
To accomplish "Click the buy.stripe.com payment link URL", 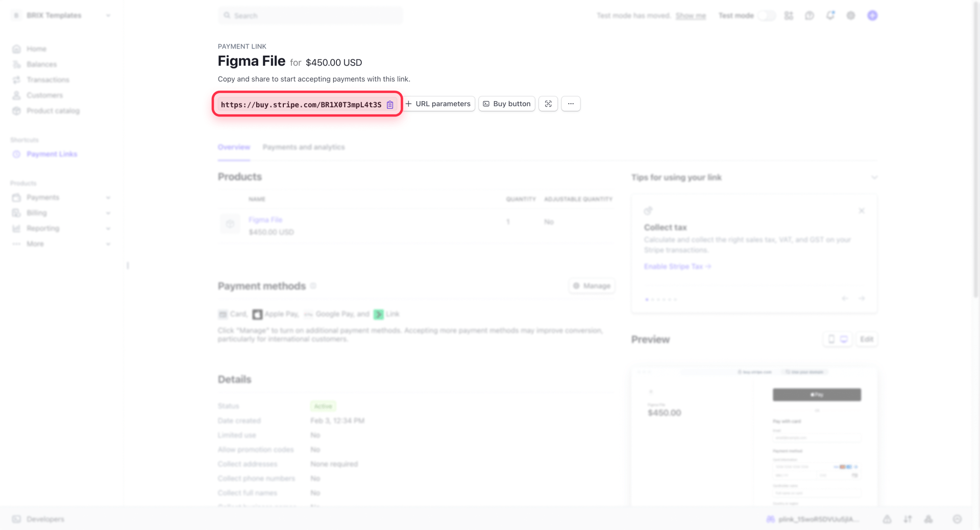I will [x=301, y=105].
